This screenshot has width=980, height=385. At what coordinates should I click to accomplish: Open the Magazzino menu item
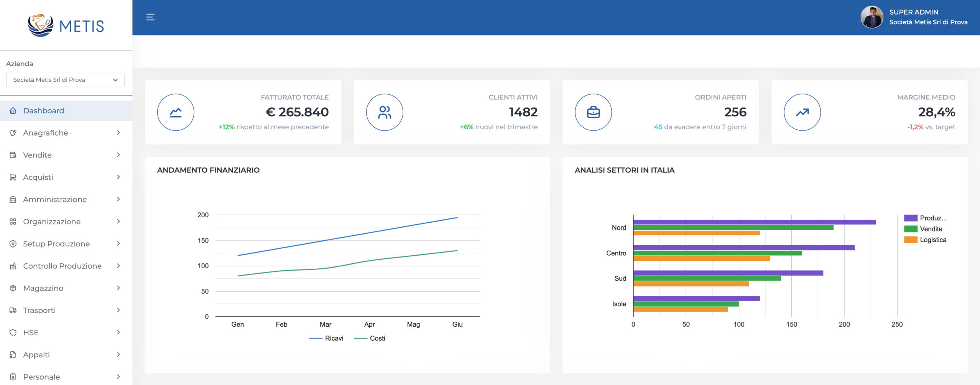click(x=66, y=288)
